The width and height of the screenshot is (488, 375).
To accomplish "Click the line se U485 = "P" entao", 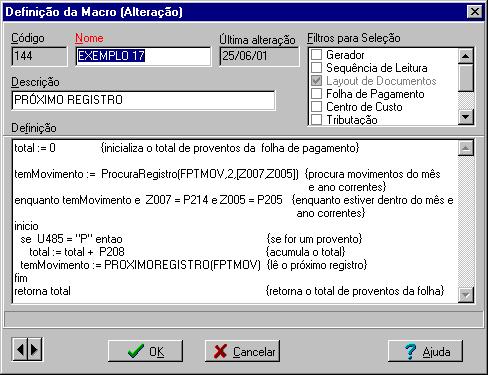I will tap(71, 239).
